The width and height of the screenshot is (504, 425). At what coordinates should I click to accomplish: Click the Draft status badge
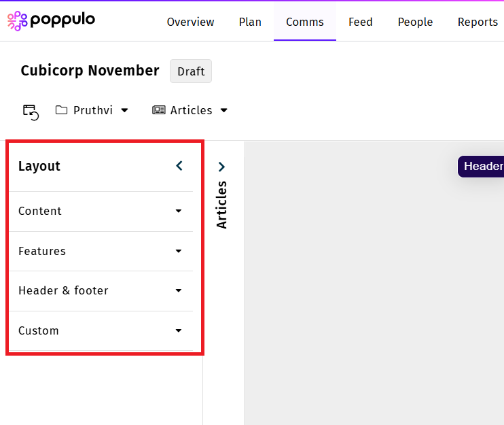click(191, 71)
